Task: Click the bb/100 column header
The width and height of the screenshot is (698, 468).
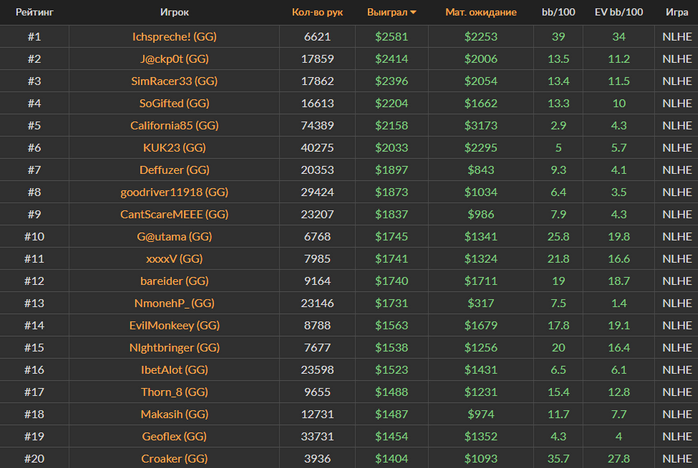Action: 559,12
